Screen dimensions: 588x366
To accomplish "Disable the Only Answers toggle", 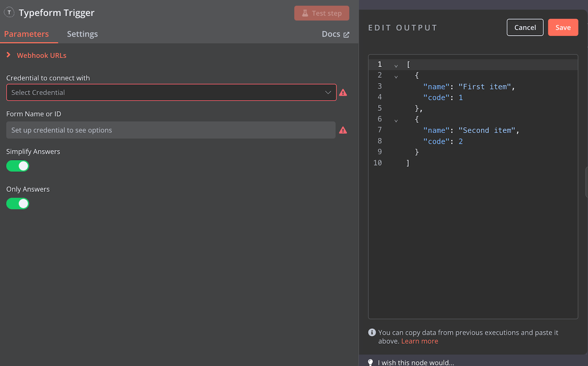I will tap(18, 203).
